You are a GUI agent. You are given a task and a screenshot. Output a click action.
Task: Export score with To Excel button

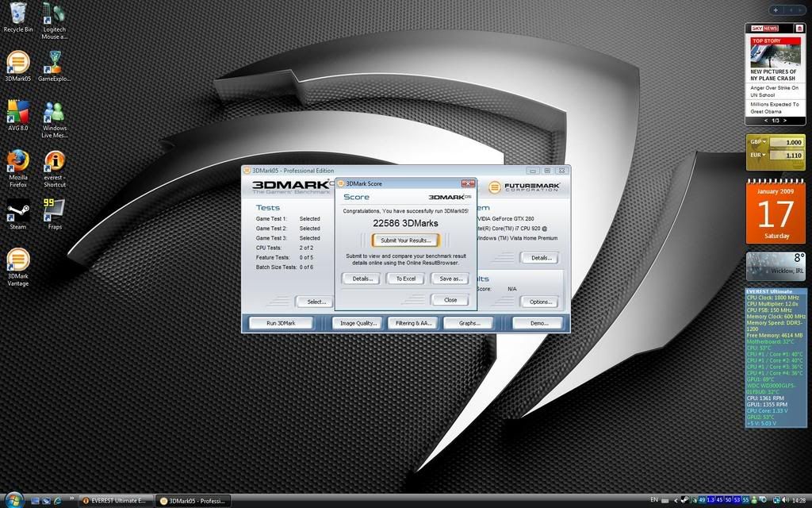tap(405, 279)
